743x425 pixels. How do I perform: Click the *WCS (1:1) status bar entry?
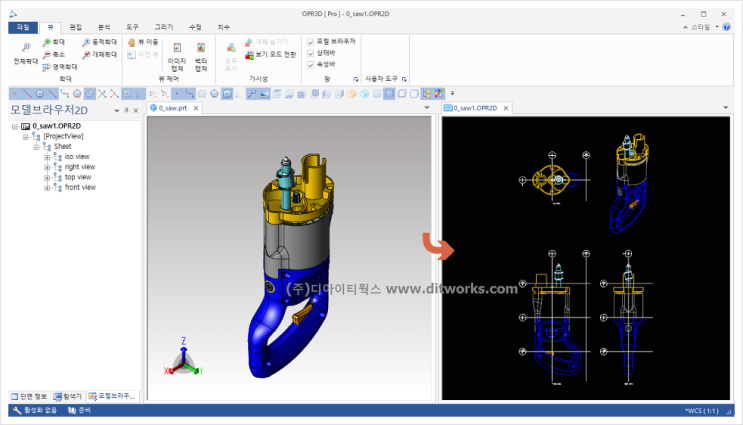coord(701,411)
